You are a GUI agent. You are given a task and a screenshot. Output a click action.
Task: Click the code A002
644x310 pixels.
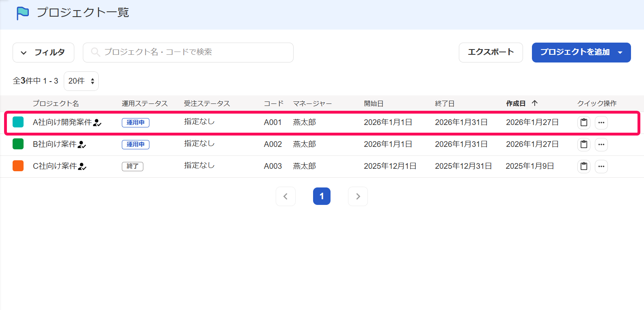(272, 144)
